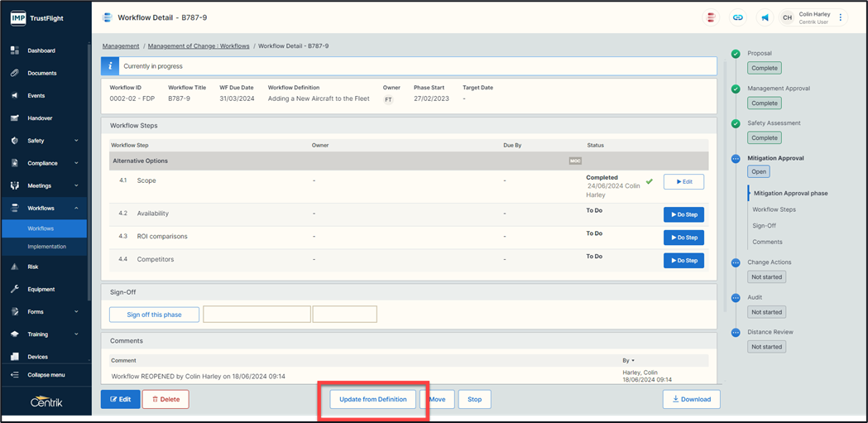Open Handover from the sidebar
Image resolution: width=868 pixels, height=423 pixels.
[40, 118]
